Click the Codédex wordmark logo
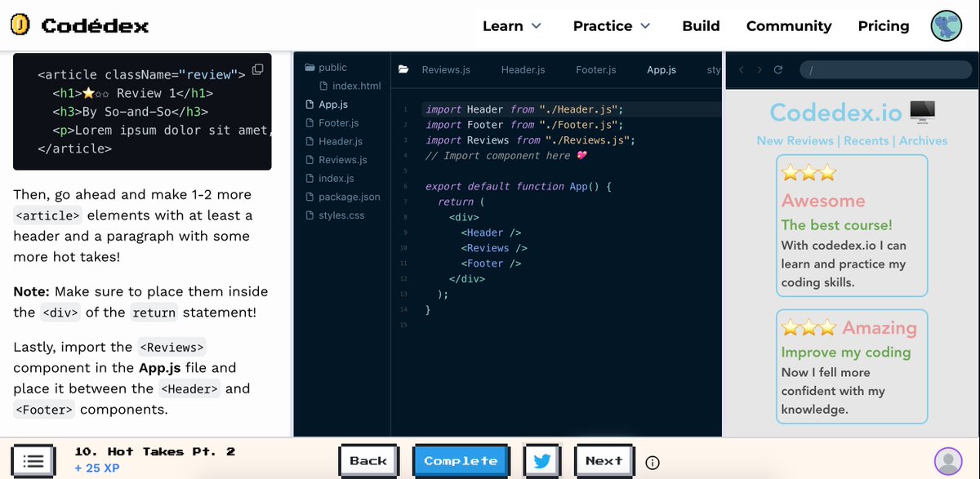 [95, 26]
